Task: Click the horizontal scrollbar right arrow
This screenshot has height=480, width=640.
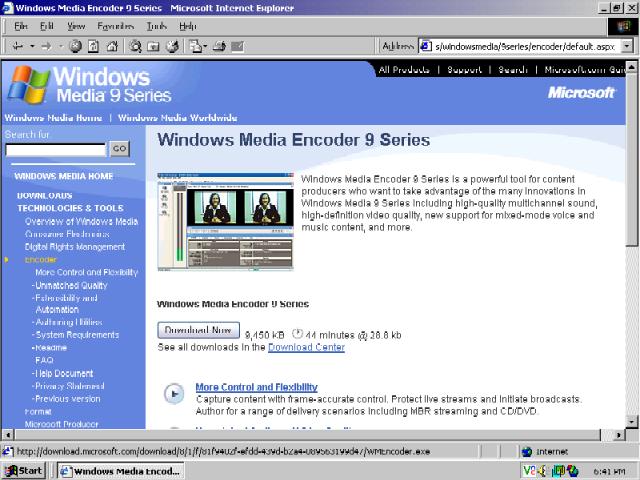Action: point(619,435)
